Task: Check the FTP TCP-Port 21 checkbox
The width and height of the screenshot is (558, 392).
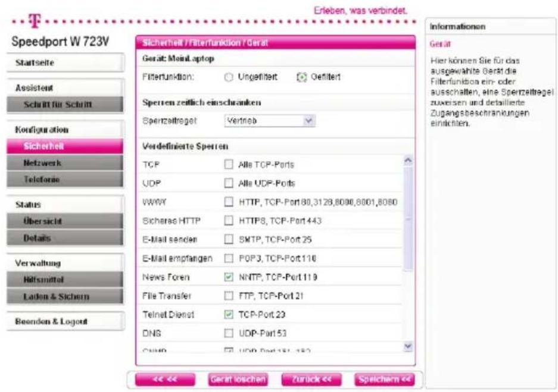Action: point(229,296)
